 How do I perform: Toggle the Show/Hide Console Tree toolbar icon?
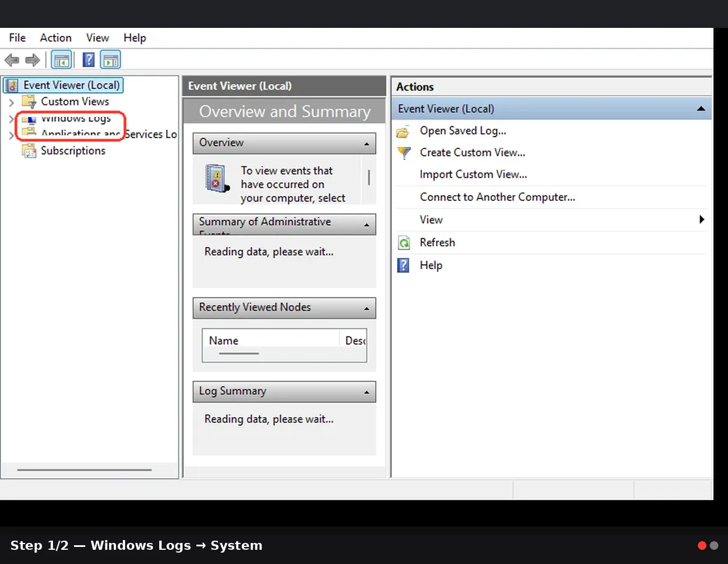(61, 60)
